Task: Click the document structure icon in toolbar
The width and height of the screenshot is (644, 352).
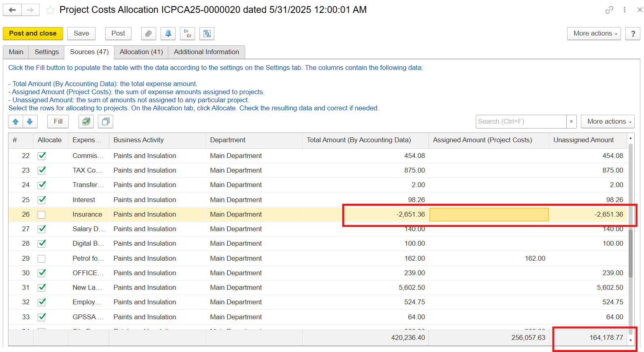Action: point(207,34)
